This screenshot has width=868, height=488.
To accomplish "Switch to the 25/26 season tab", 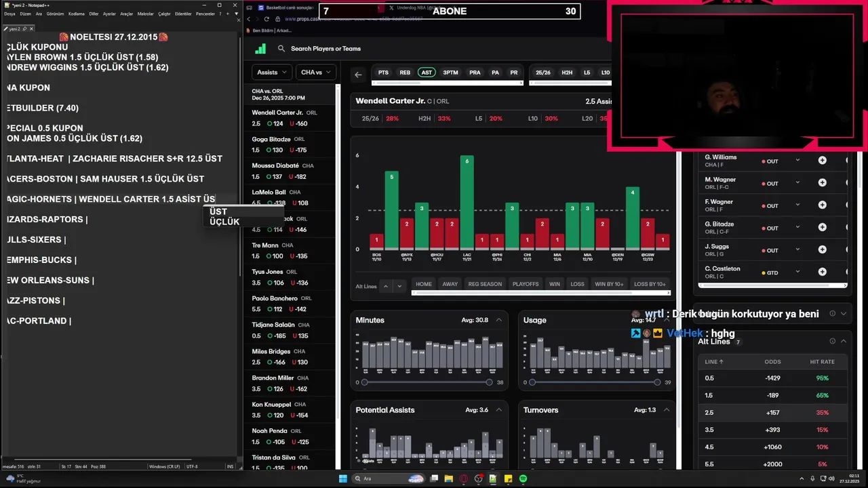I will (543, 73).
